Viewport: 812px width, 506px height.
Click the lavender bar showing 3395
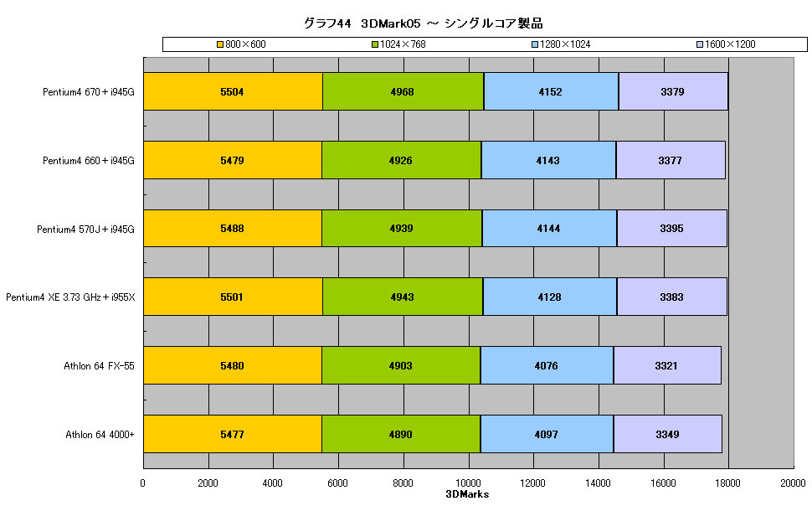tap(672, 228)
